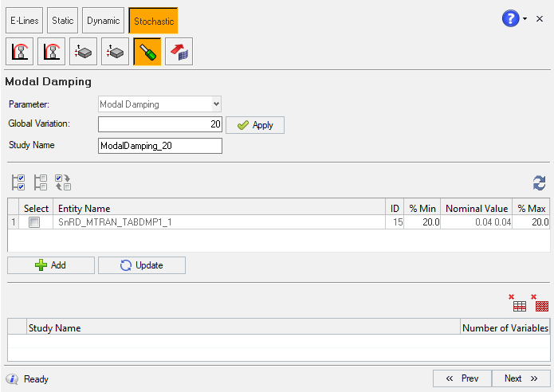
Task: Select the Modal Damping damper icon
Action: click(147, 52)
